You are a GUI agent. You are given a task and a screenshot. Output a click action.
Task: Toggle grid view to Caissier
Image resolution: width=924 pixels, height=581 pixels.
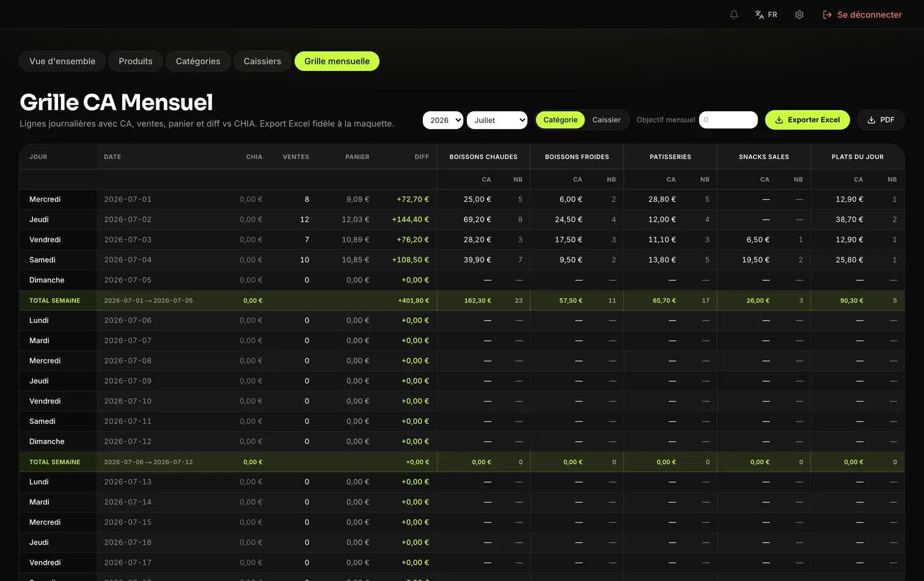606,120
